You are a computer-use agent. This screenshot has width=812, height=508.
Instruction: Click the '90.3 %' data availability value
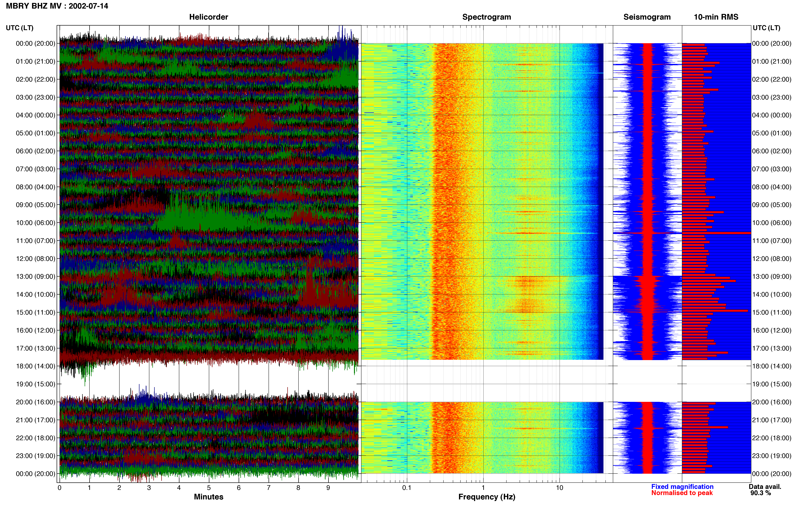pos(761,493)
